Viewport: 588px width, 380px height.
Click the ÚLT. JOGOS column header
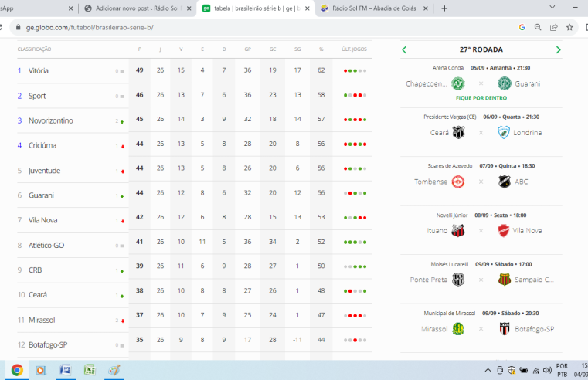pos(354,49)
